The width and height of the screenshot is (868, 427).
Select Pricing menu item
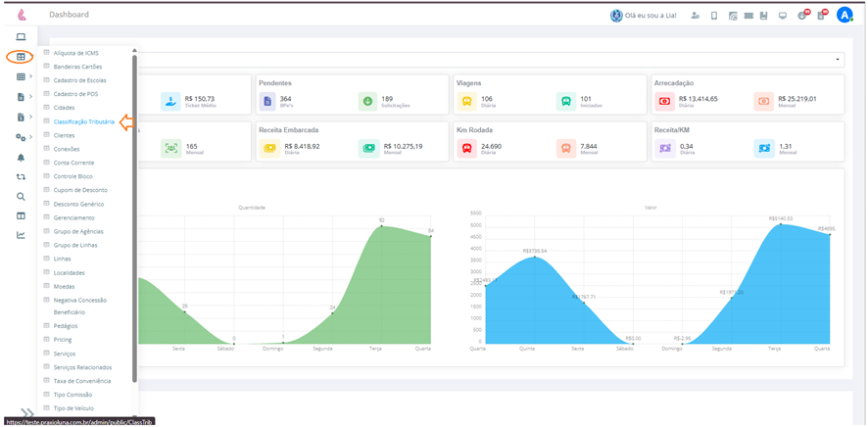click(x=63, y=340)
